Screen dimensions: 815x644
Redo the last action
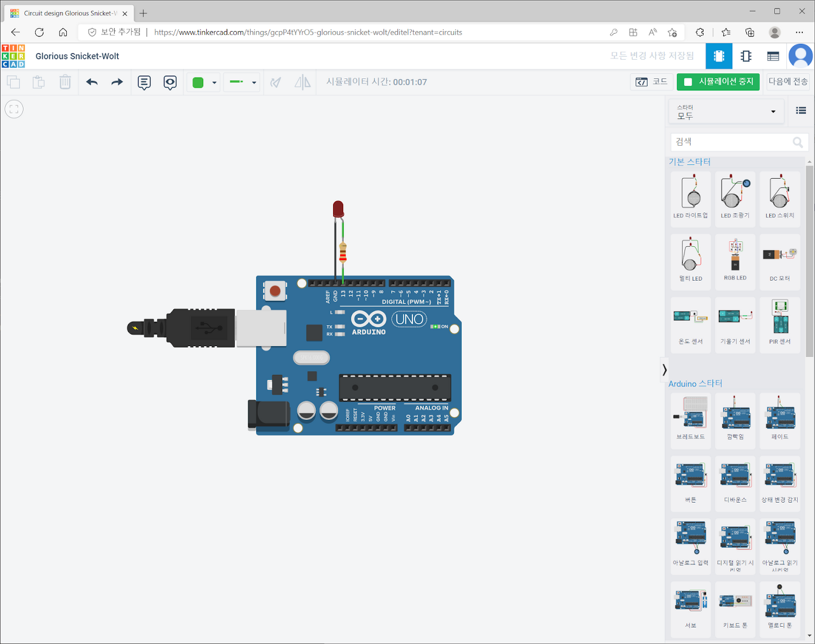coord(117,82)
